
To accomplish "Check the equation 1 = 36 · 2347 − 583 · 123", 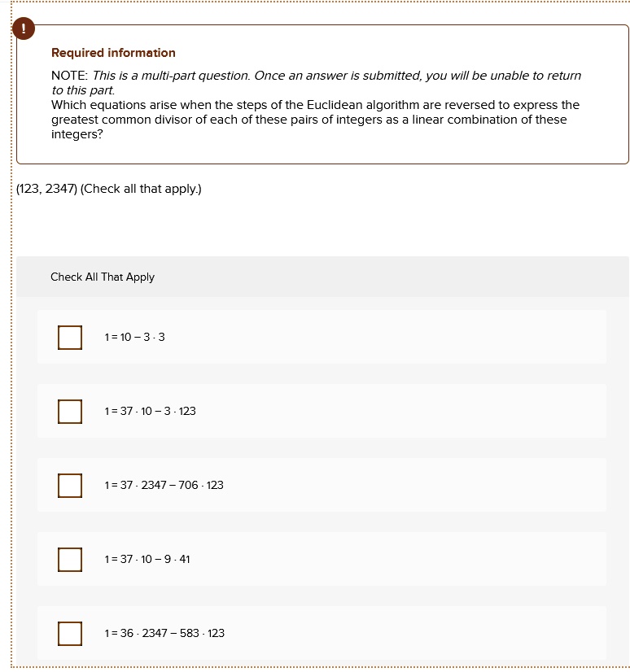I will coord(70,633).
